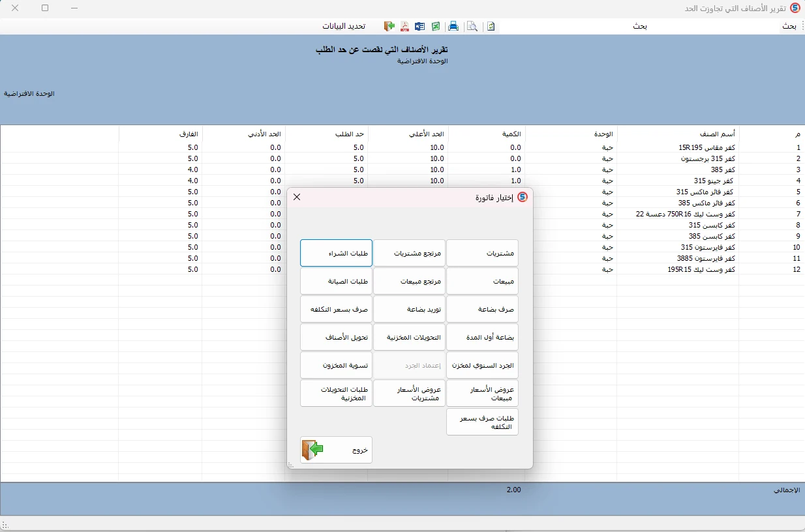This screenshot has height=532, width=805.
Task: Click the printer icon in toolbar
Action: [453, 26]
